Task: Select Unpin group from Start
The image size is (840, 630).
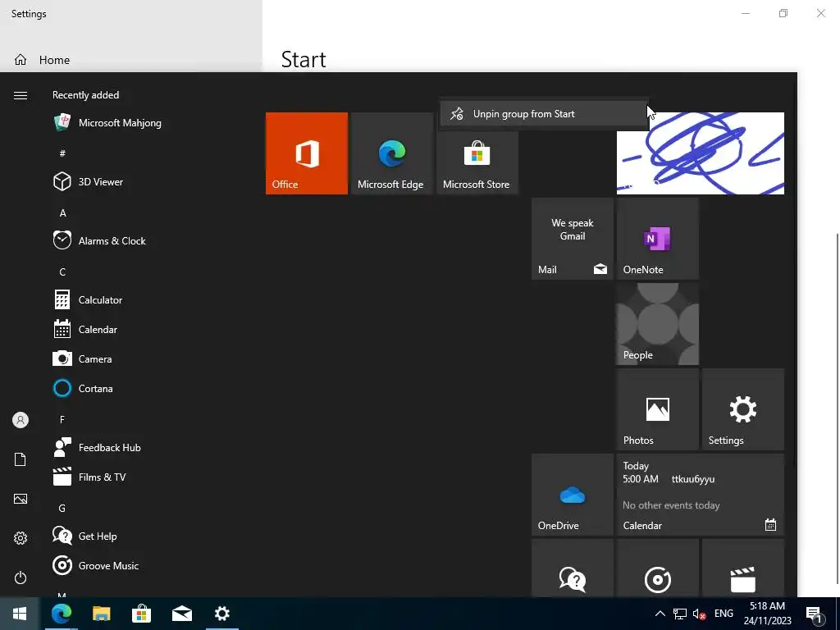Action: point(544,113)
